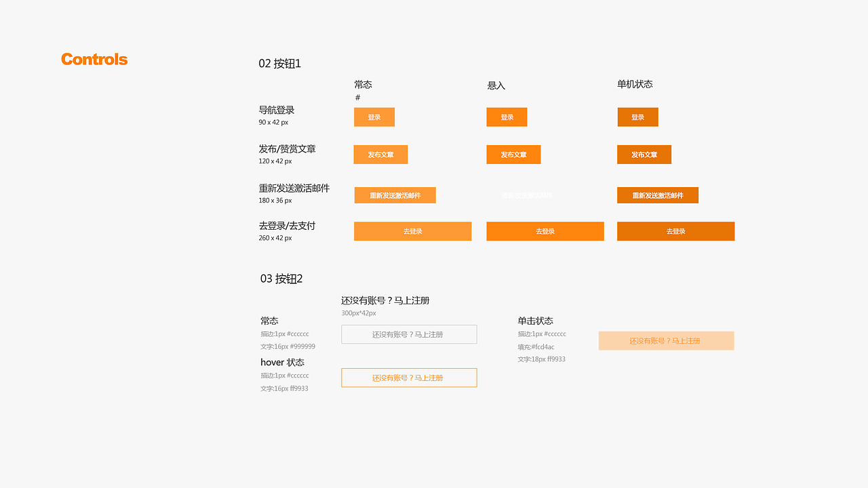
Task: Click the dark orange 登录 button under 单机状态
Action: [x=637, y=117]
